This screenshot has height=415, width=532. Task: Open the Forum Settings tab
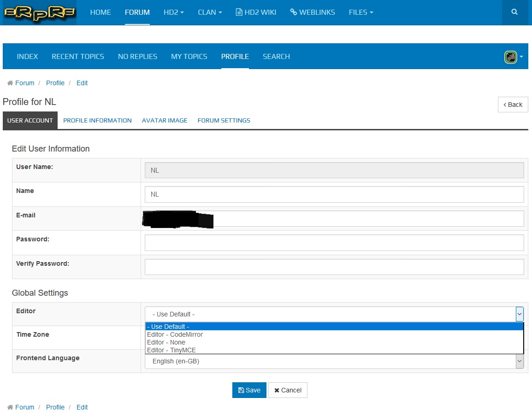click(224, 121)
